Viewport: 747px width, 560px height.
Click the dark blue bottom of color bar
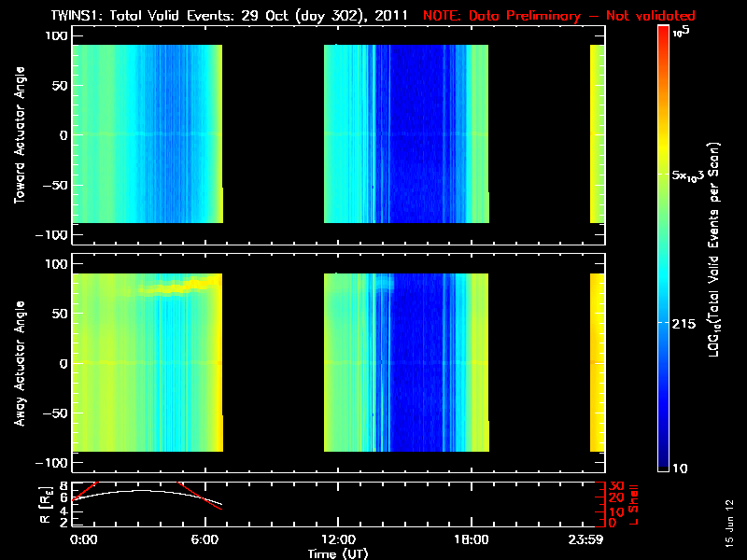tap(664, 462)
